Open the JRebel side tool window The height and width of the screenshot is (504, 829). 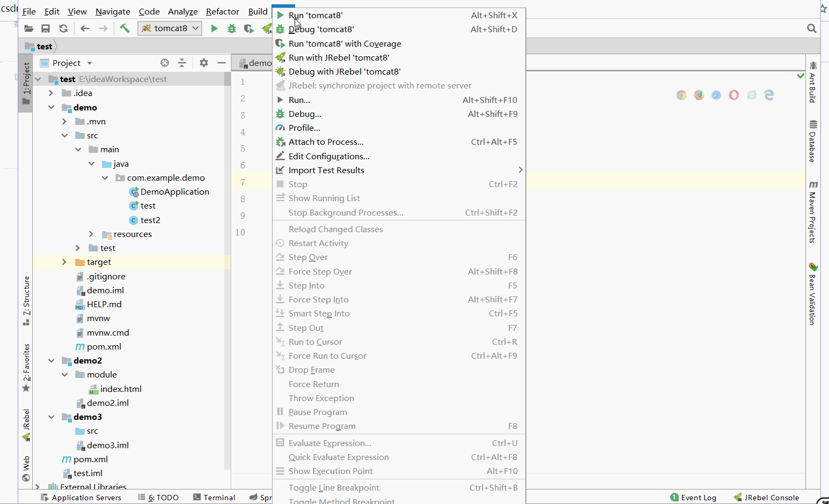click(x=26, y=425)
